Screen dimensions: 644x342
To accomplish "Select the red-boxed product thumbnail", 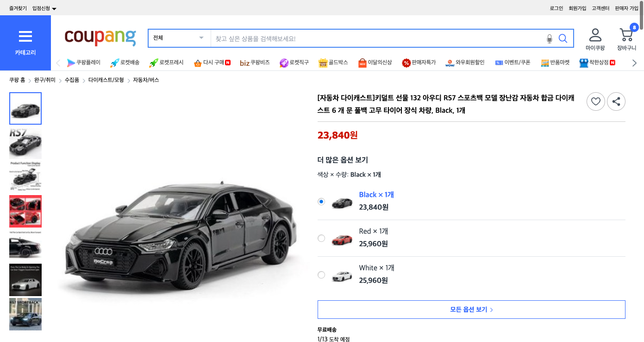I will click(25, 212).
